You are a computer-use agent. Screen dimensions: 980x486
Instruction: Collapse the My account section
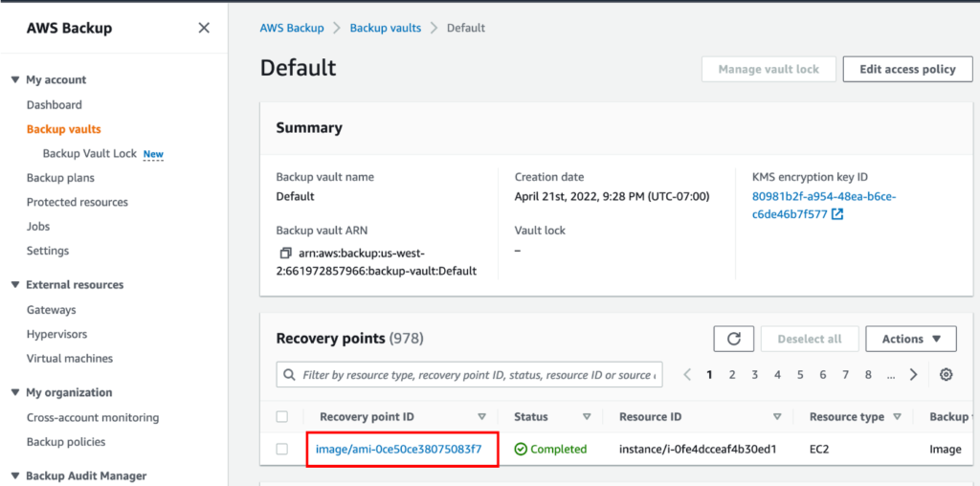point(15,80)
